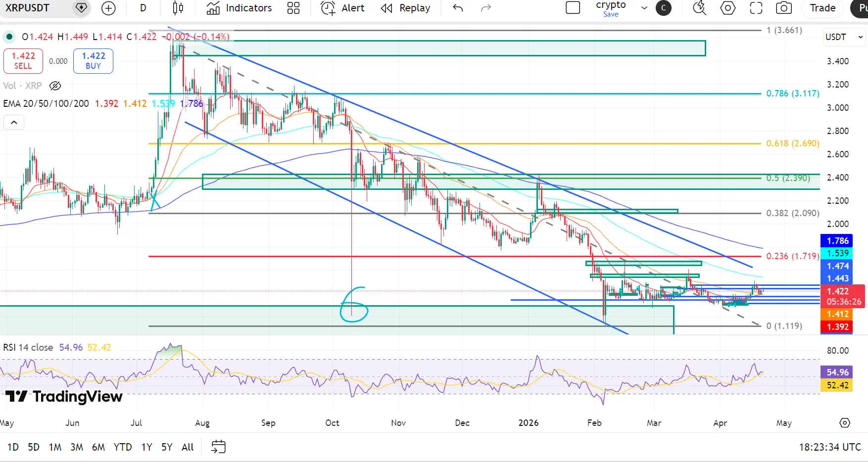Click the 1.422 BUY button
This screenshot has height=462, width=868.
pyautogui.click(x=94, y=61)
